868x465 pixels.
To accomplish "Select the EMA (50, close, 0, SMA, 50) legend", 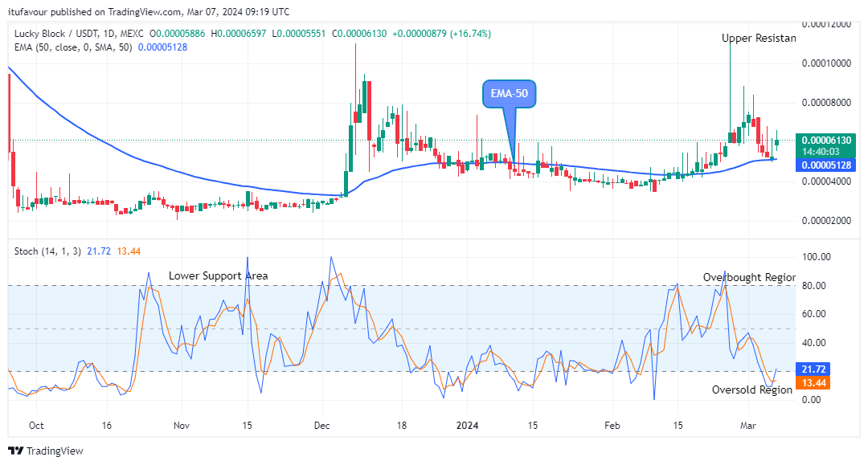I will (x=73, y=47).
